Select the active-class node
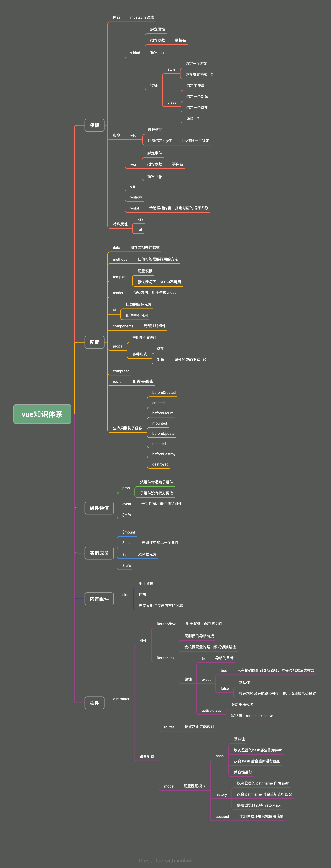331x868 pixels. pos(212,711)
